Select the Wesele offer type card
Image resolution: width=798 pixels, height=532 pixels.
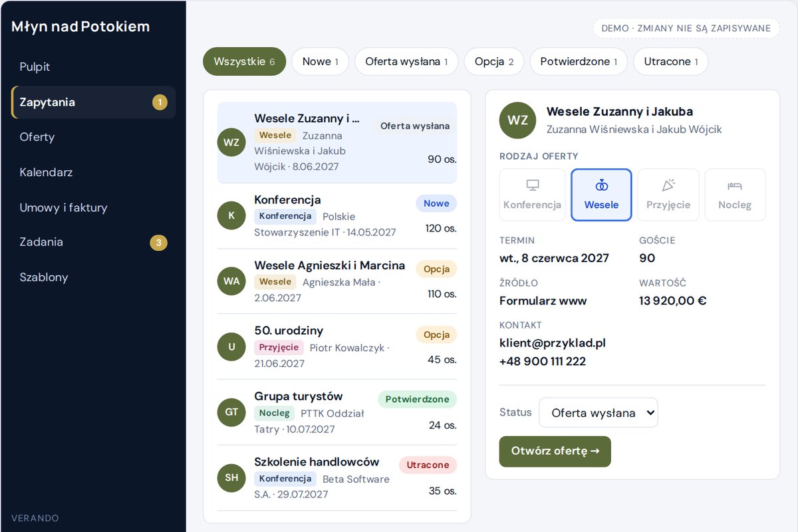pos(601,195)
